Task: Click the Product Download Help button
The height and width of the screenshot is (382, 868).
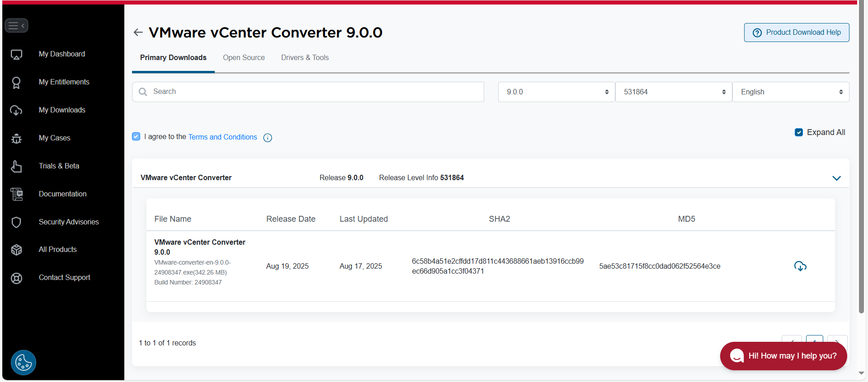Action: tap(796, 33)
